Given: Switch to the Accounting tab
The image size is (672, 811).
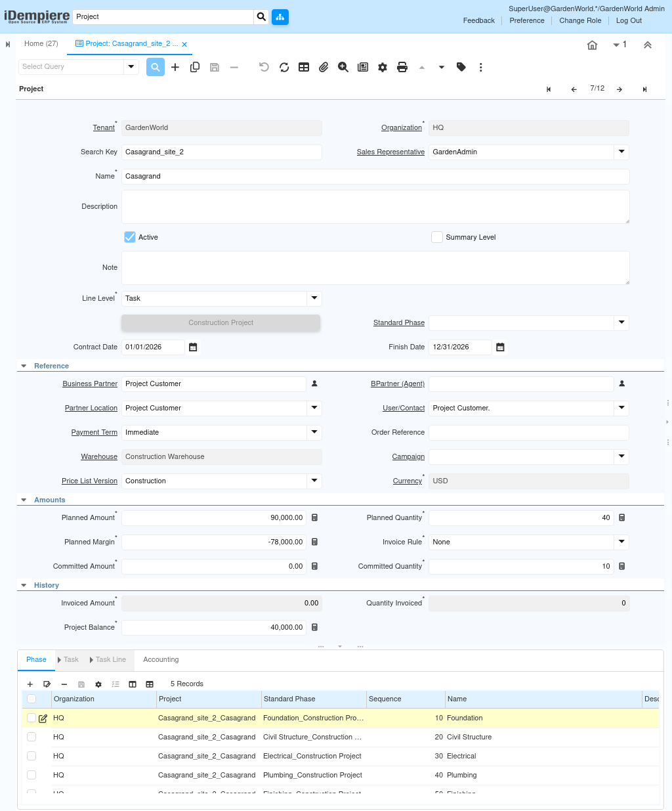Looking at the screenshot, I should tap(161, 659).
